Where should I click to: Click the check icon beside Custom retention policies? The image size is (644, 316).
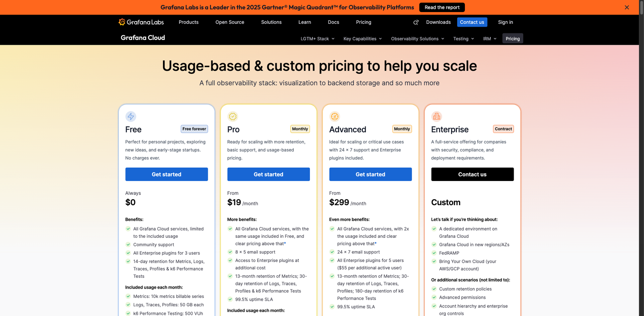[x=434, y=289]
